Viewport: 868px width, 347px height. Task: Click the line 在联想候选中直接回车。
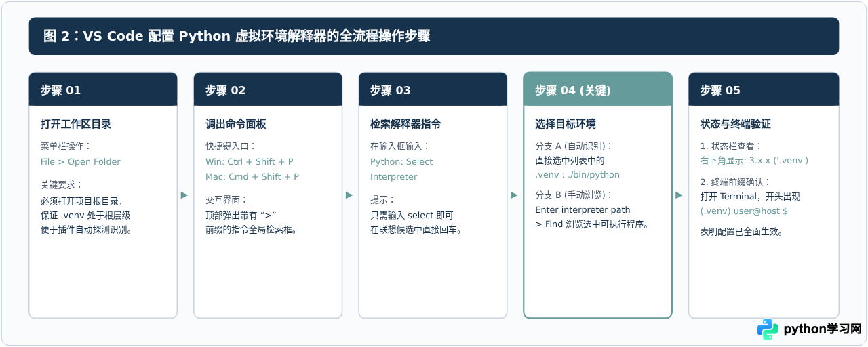click(416, 229)
